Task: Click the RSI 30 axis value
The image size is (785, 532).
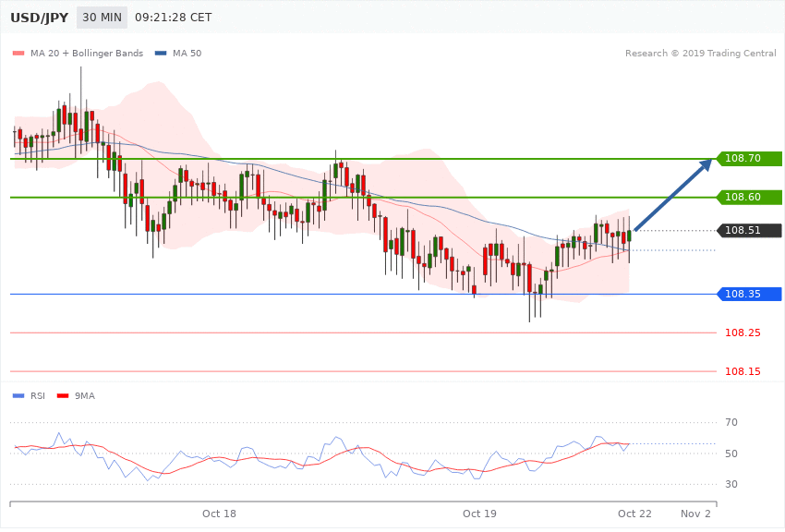Action: 731,484
